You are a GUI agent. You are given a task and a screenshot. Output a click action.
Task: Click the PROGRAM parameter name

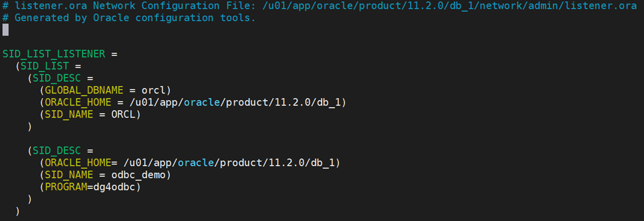[x=66, y=187]
